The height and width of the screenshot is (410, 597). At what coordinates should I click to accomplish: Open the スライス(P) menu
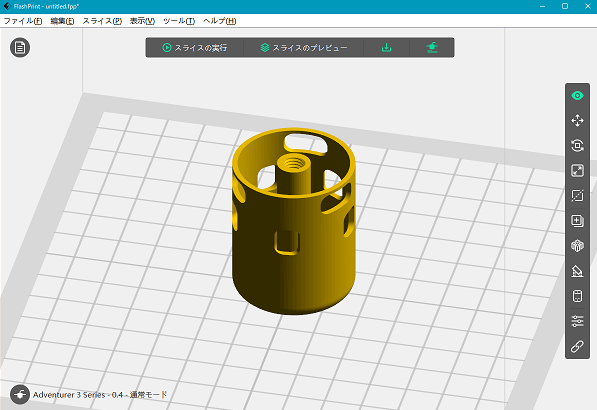102,21
